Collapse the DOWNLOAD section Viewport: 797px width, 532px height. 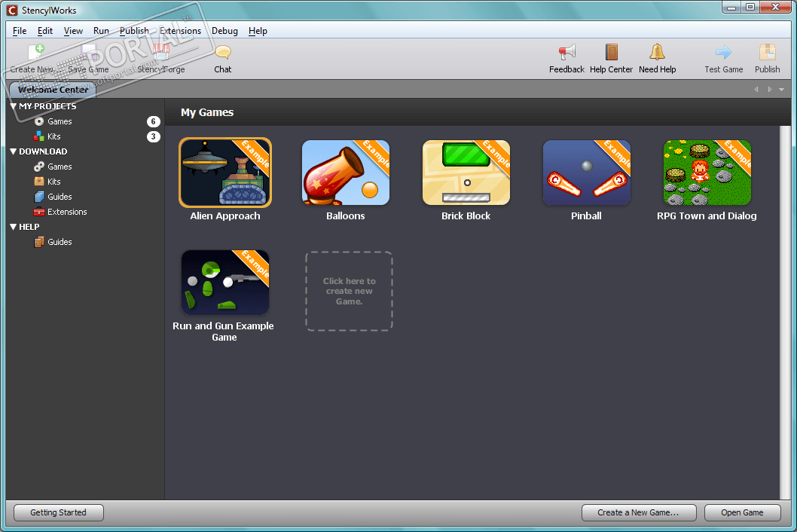pyautogui.click(x=14, y=151)
